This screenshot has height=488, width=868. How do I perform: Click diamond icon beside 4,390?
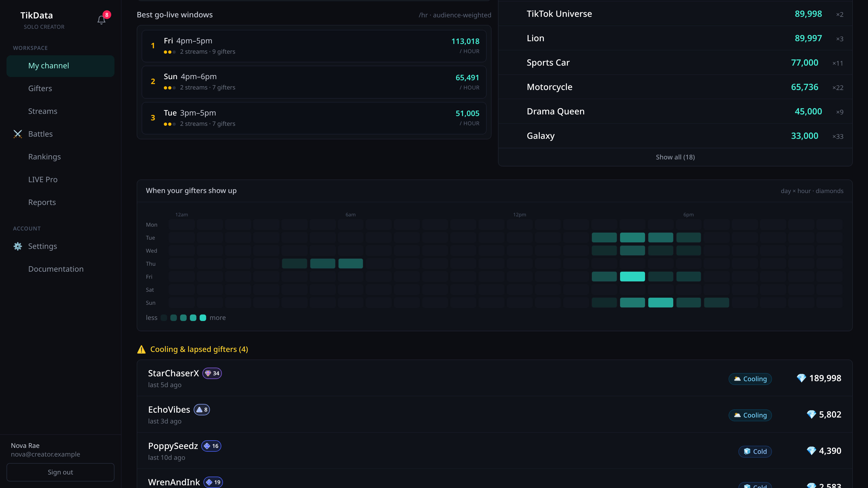(811, 451)
